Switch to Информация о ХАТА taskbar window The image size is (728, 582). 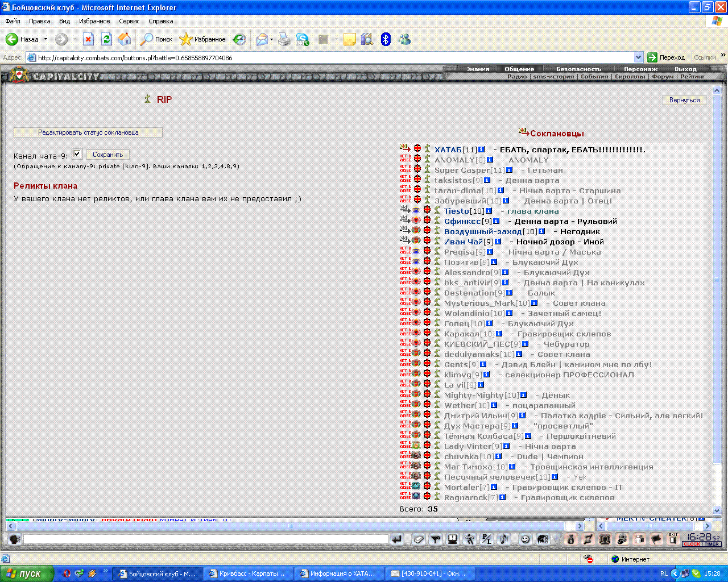pyautogui.click(x=340, y=574)
